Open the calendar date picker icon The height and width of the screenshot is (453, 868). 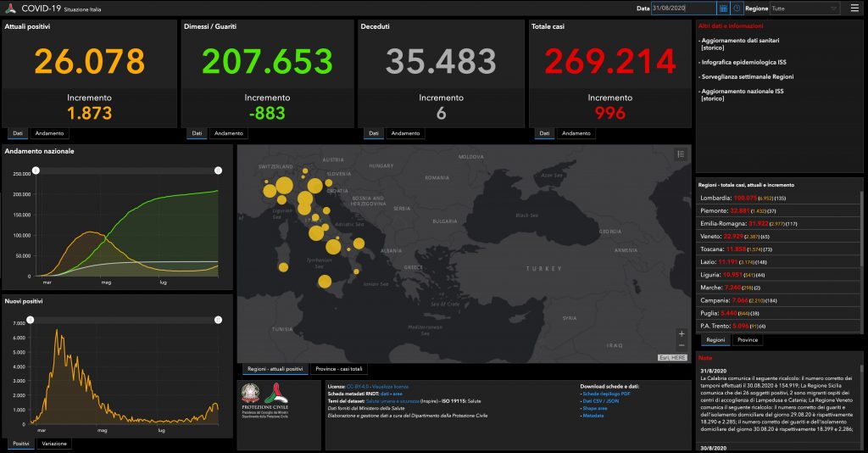click(723, 8)
